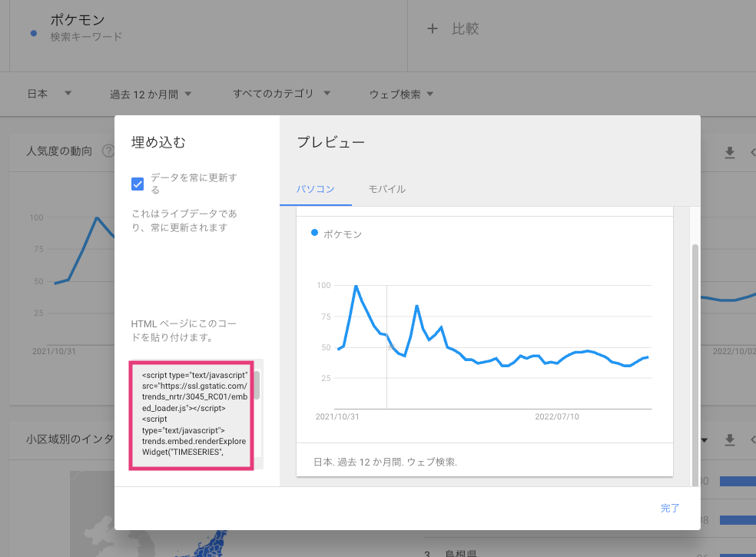Open the すべてのカテゴリ dropdown
756x557 pixels.
click(x=281, y=94)
